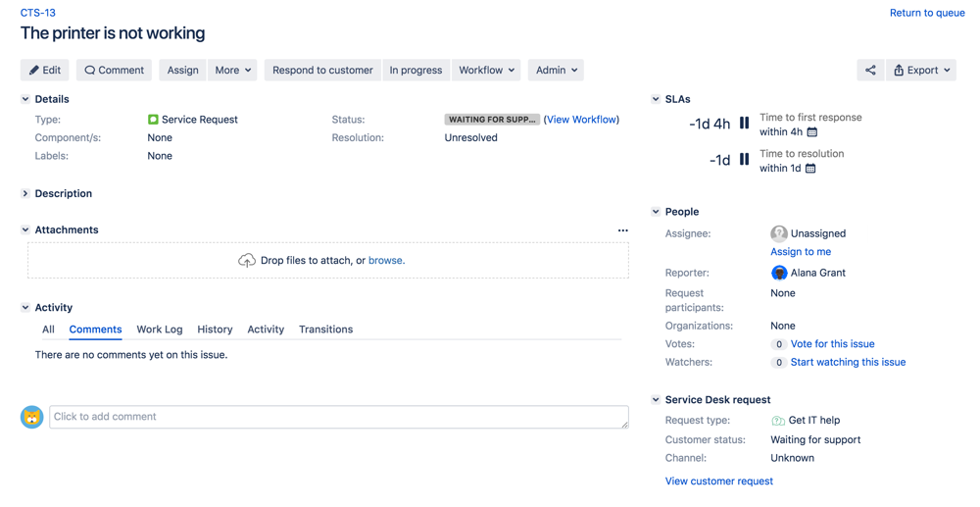
Task: Click the user avatar beside comment box
Action: point(32,417)
